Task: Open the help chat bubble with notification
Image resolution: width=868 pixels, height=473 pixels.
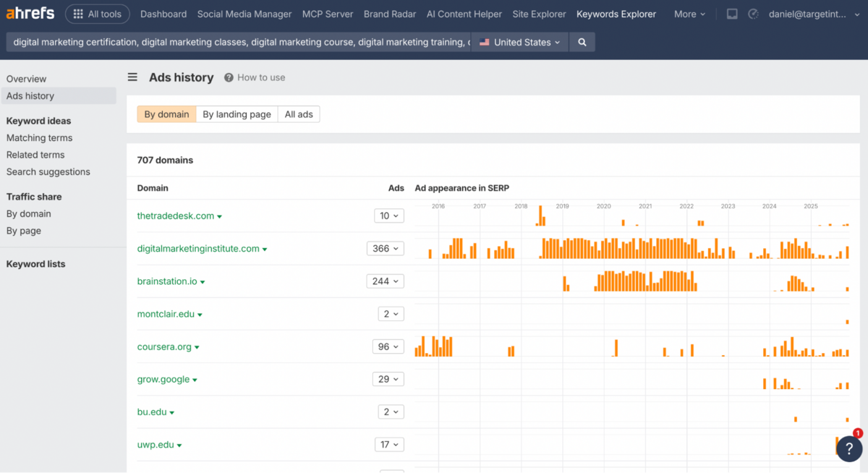Action: (x=849, y=448)
